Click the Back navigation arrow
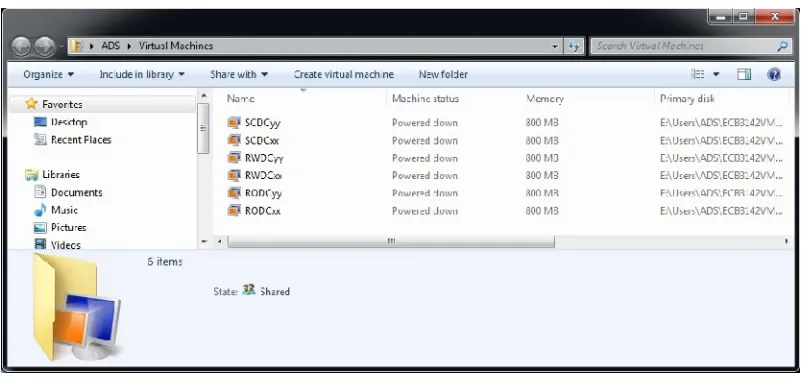Image resolution: width=804 pixels, height=378 pixels. pyautogui.click(x=21, y=46)
